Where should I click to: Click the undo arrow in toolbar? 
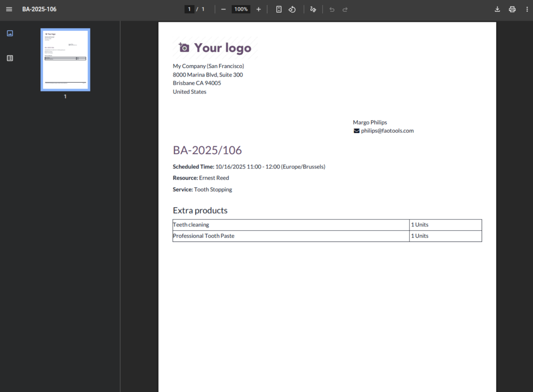[332, 9]
